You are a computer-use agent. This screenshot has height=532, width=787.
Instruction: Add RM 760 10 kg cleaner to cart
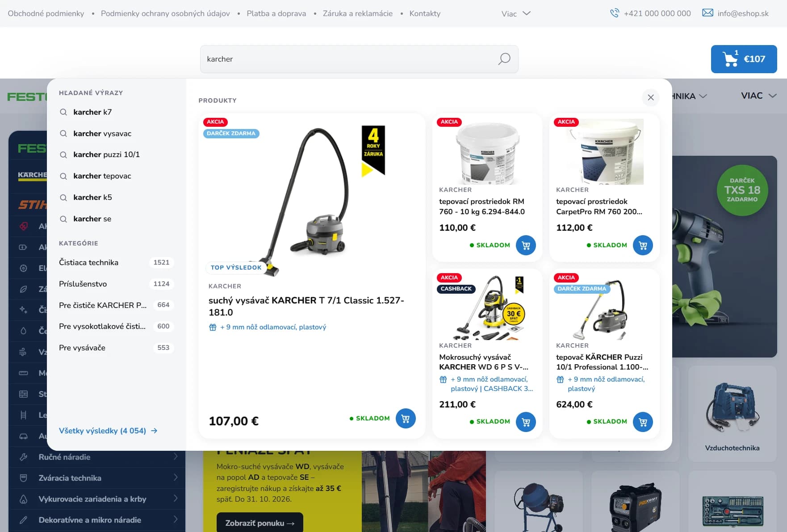(526, 245)
